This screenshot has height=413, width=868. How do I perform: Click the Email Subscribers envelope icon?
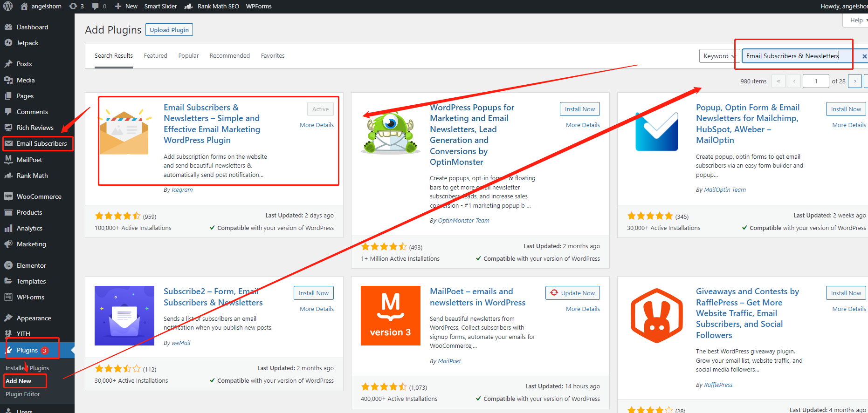[x=8, y=143]
